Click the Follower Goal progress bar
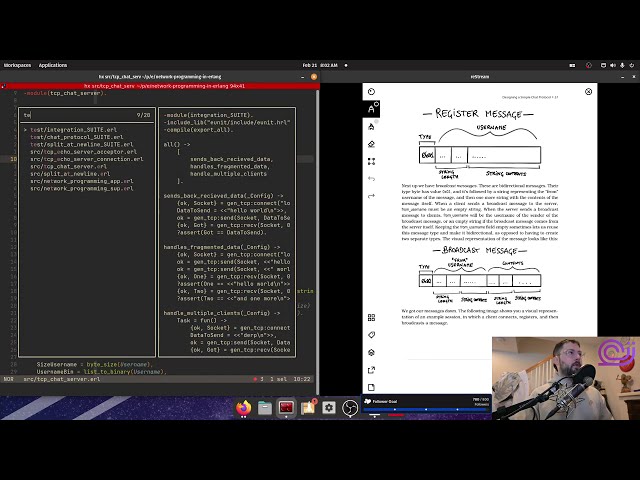Viewport: 640px width, 480px height. [426, 409]
